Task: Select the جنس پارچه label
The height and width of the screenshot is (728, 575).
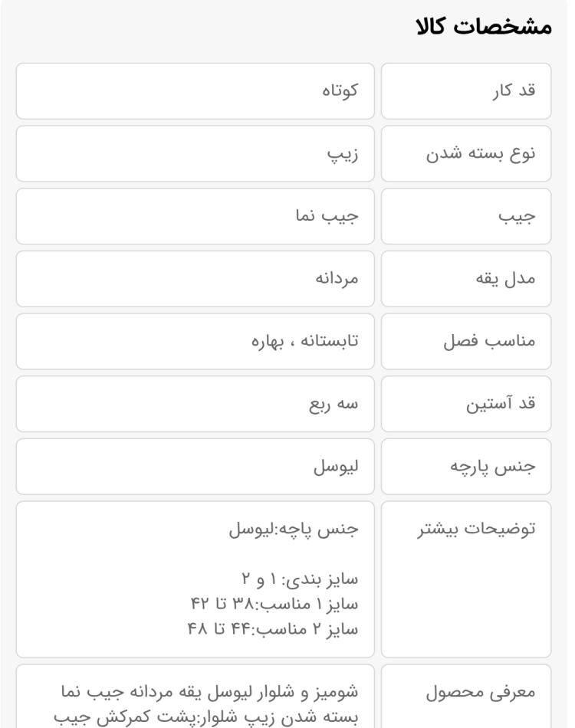Action: pos(492,467)
